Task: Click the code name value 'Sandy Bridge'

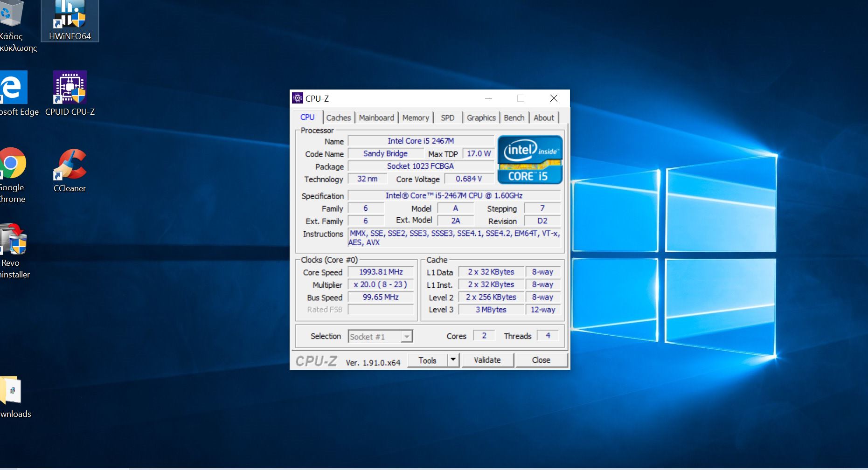Action: [x=385, y=153]
